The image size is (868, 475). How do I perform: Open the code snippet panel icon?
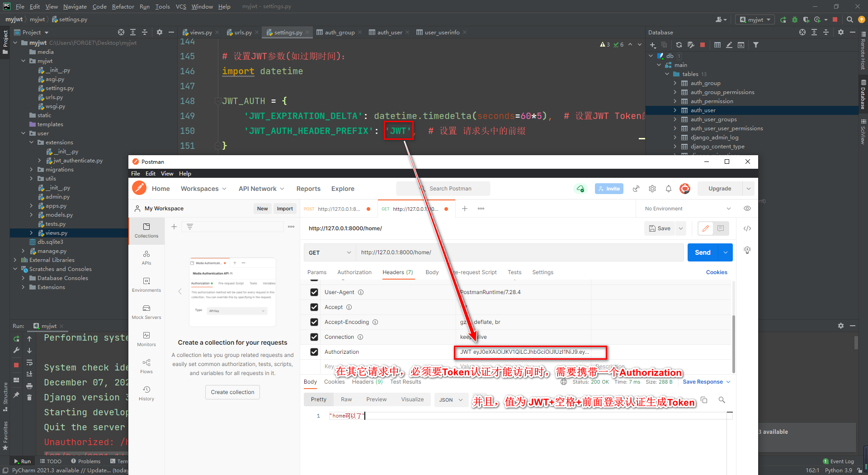(747, 228)
